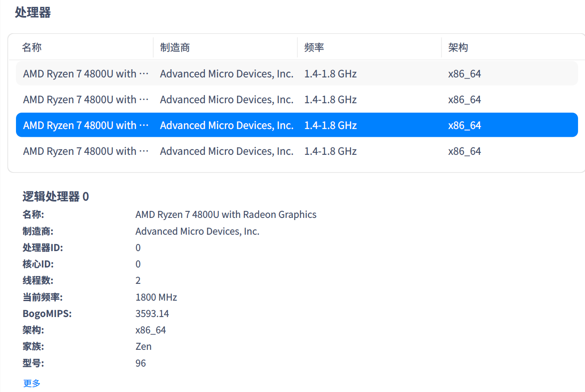Click the 2 value beside 线程数:
The image size is (585, 392).
click(138, 281)
